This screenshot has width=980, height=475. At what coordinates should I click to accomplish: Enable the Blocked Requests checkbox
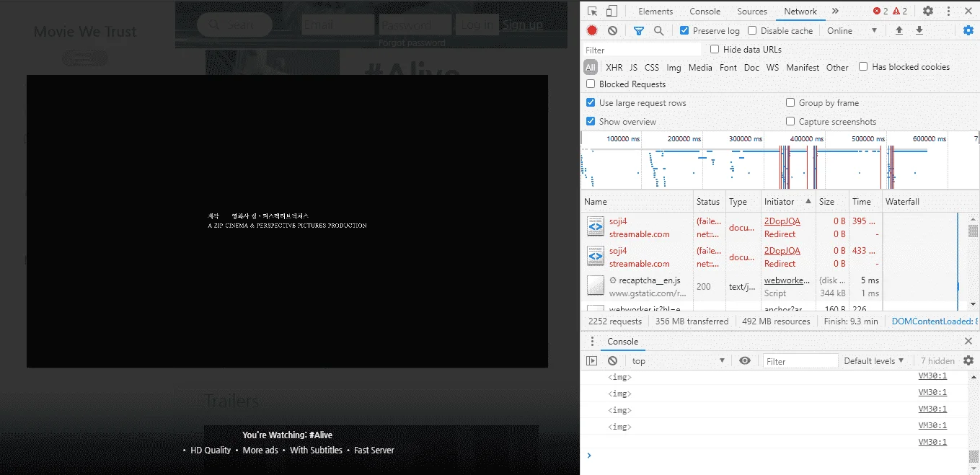coord(591,84)
